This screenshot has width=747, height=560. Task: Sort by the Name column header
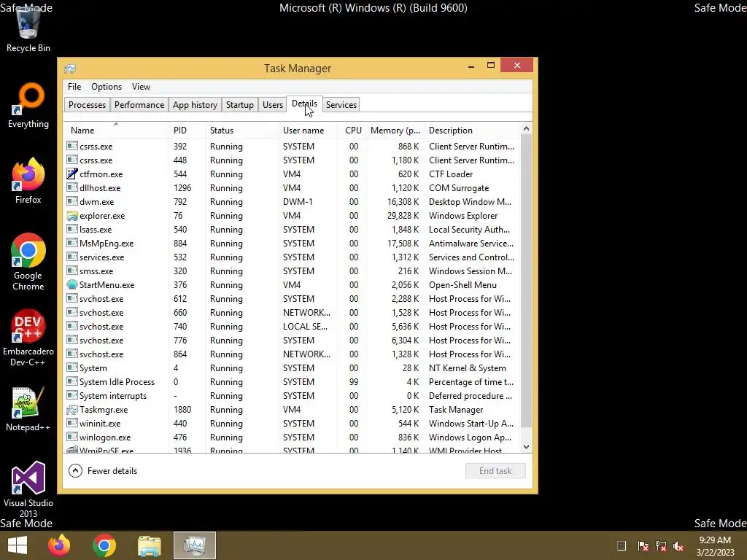[115, 131]
